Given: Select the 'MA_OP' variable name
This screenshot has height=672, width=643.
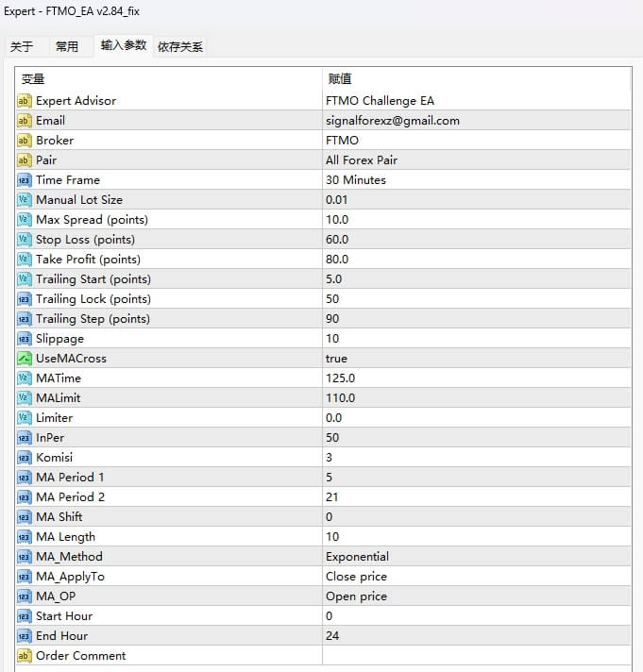Looking at the screenshot, I should click(56, 596).
